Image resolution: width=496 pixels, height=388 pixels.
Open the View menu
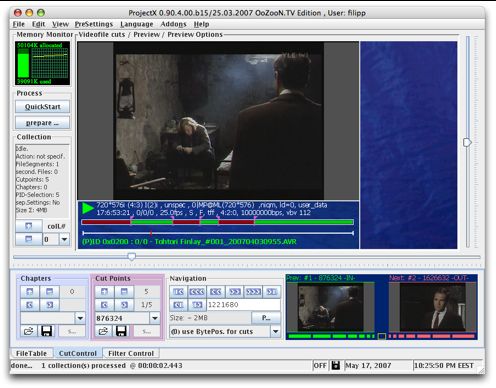tap(60, 24)
